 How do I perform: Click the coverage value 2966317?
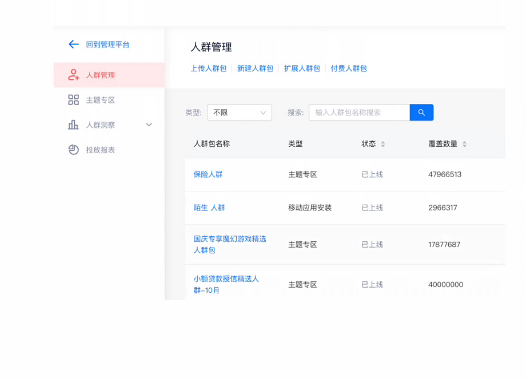[443, 208]
